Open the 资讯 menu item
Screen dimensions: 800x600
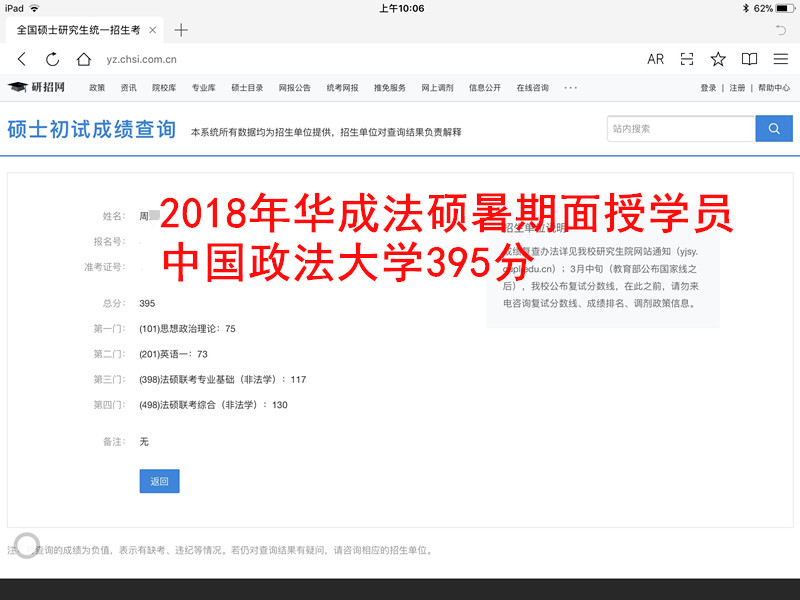pyautogui.click(x=129, y=88)
